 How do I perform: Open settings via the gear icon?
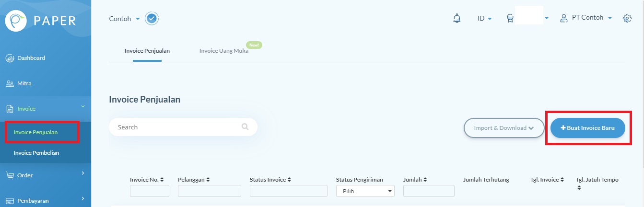tap(627, 18)
